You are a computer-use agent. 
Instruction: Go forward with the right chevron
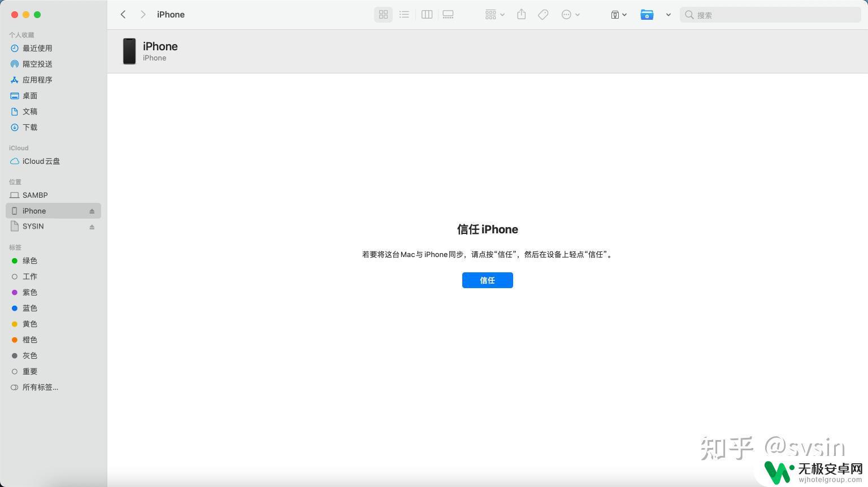pyautogui.click(x=143, y=15)
